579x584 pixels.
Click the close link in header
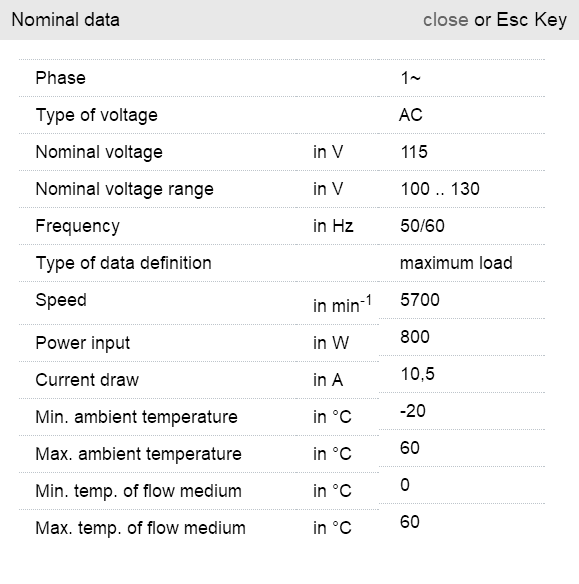445,20
